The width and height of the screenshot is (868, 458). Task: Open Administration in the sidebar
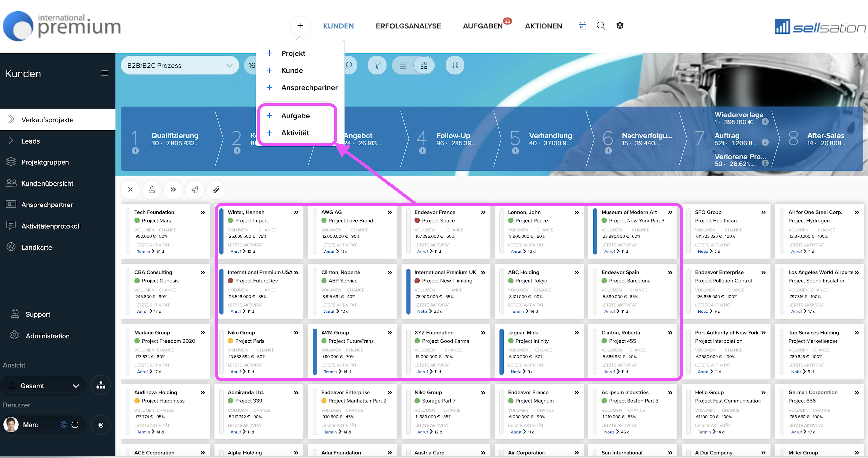click(48, 336)
